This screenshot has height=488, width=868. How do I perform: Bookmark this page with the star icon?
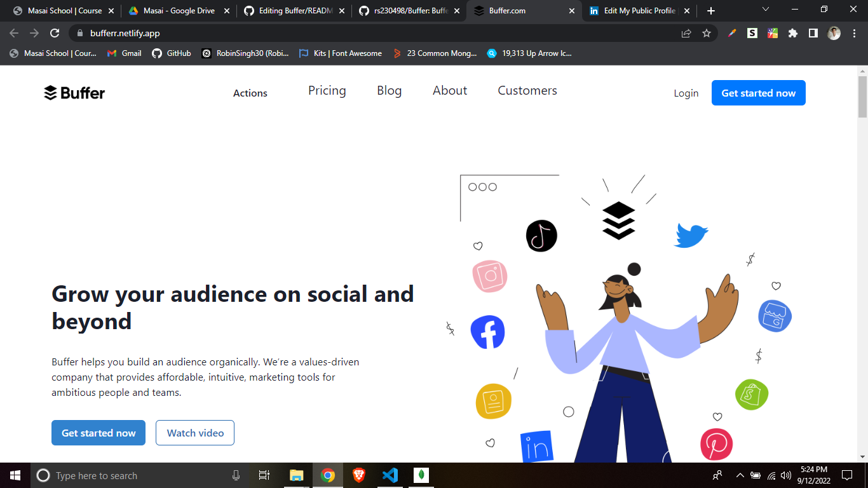coord(707,33)
